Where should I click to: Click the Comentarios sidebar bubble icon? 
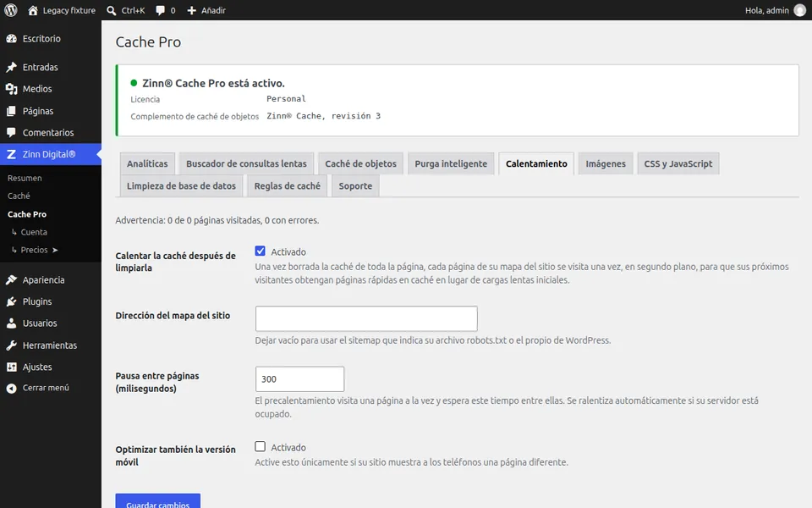click(x=11, y=132)
